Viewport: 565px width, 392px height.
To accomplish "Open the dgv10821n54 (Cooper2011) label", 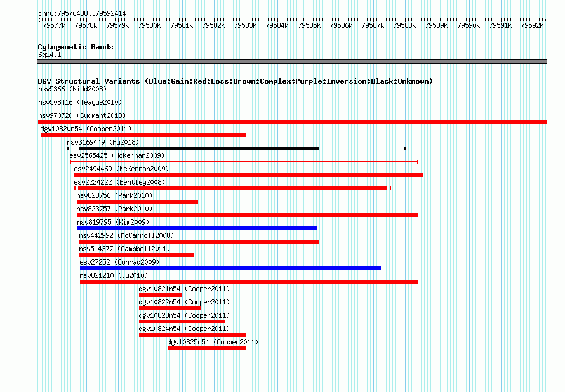I will tap(184, 289).
